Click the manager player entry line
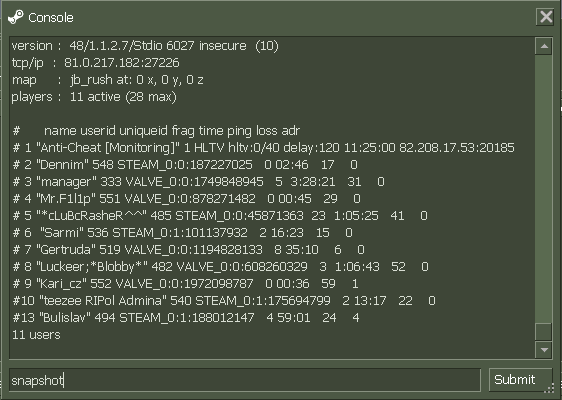The height and width of the screenshot is (400, 562). [199, 181]
